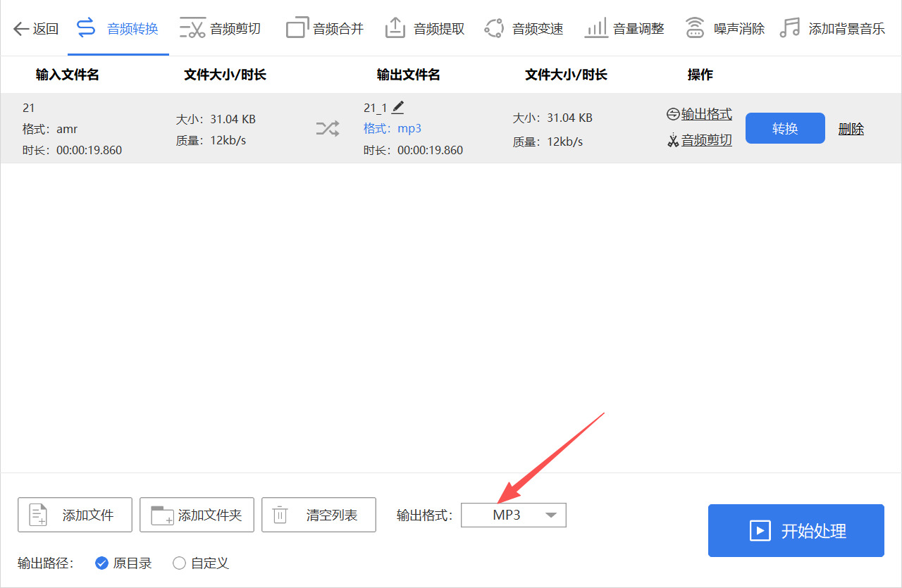Click the 转换 convert button for file 21
Image resolution: width=902 pixels, height=588 pixels.
[785, 128]
